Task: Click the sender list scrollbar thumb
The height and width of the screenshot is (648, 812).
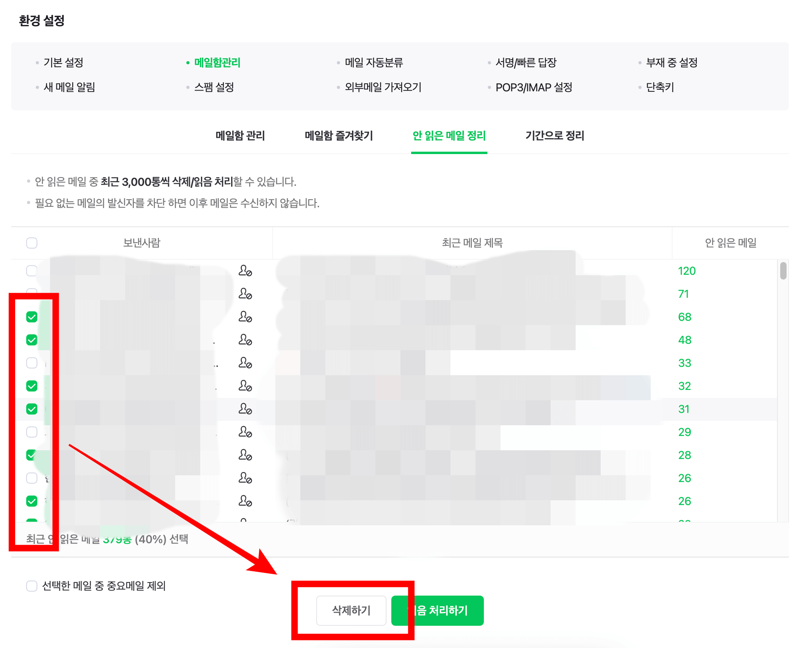Action: [x=783, y=271]
